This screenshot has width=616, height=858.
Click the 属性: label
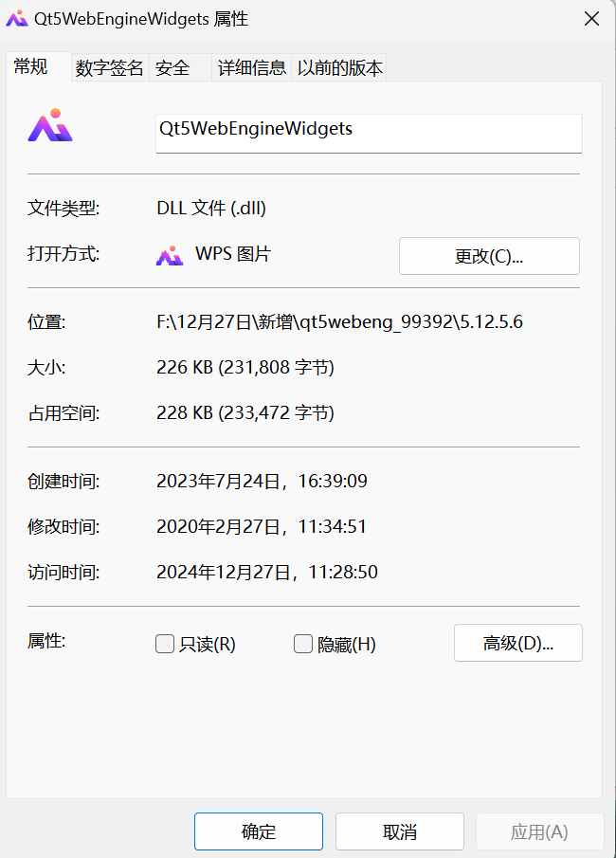[46, 641]
